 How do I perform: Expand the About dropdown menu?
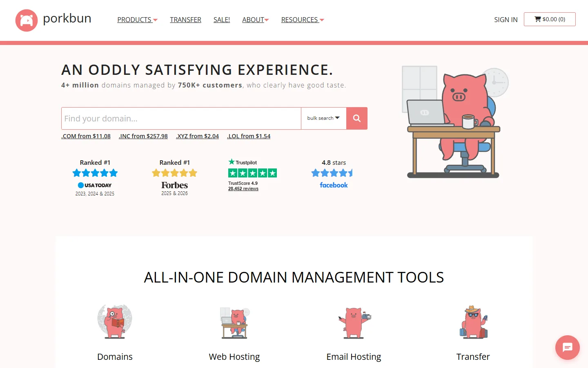coord(256,20)
